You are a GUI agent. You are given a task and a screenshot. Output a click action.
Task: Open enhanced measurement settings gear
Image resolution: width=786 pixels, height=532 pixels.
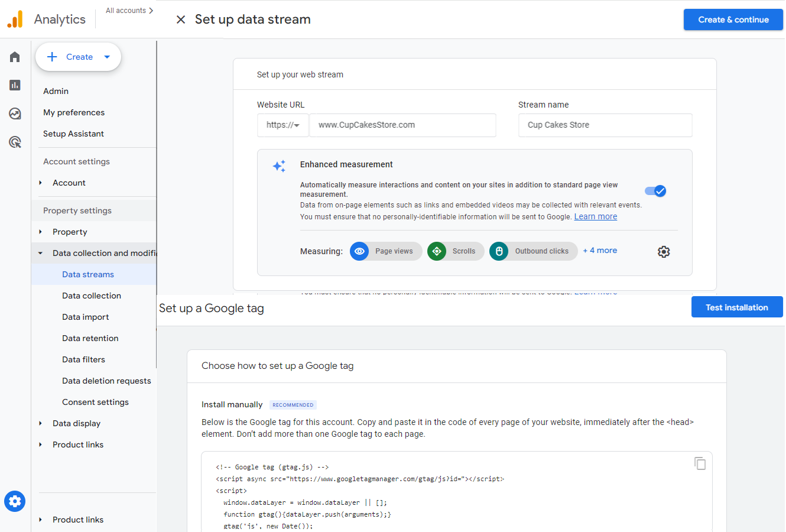point(664,252)
